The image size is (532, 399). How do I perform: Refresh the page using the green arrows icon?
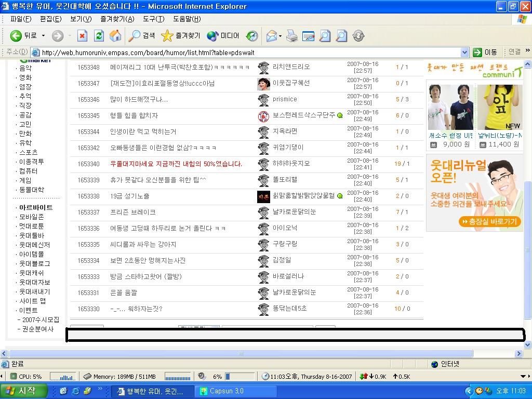(99, 36)
